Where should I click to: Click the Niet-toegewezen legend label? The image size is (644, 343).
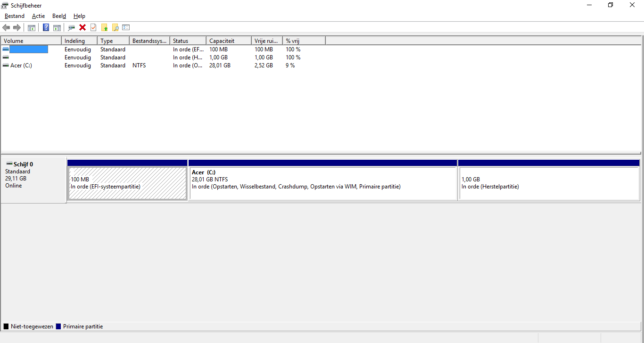point(32,327)
